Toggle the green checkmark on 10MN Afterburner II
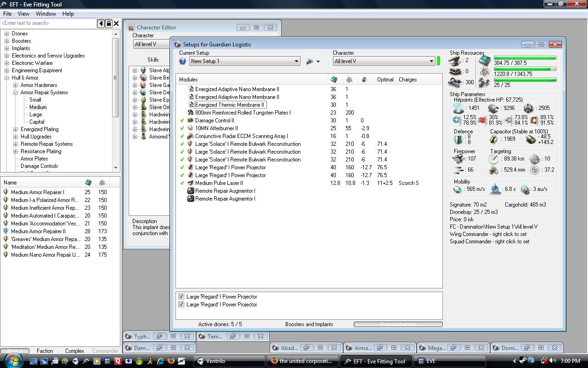This screenshot has height=368, width=588. pos(182,128)
